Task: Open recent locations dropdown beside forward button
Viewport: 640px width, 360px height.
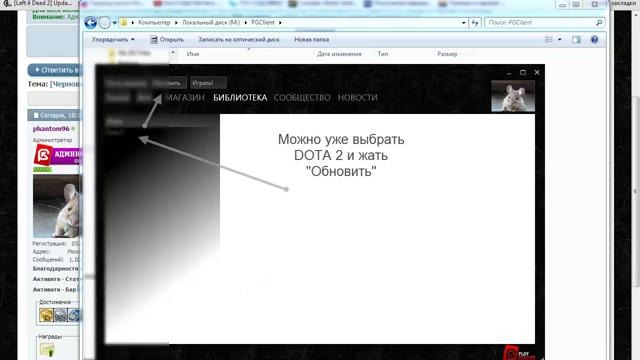Action: click(115, 22)
